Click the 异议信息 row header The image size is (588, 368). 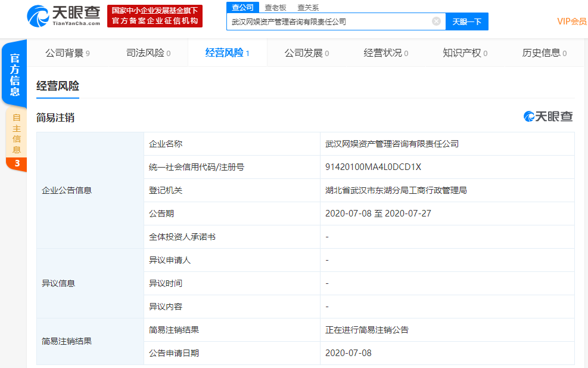click(58, 283)
